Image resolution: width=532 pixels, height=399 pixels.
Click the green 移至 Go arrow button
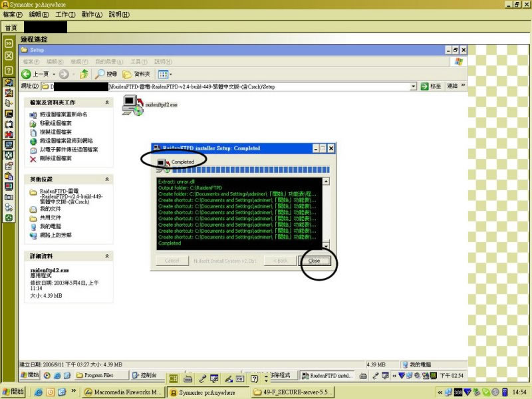point(431,86)
